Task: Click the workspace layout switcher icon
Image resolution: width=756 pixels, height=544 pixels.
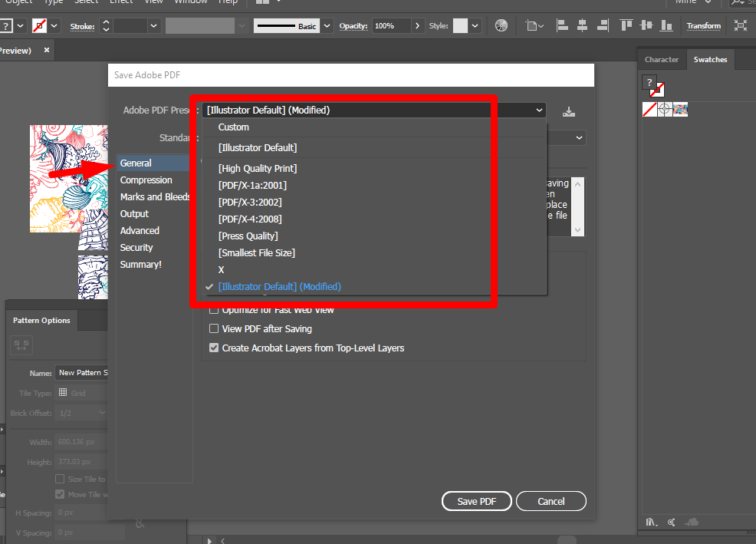Action: point(268,2)
